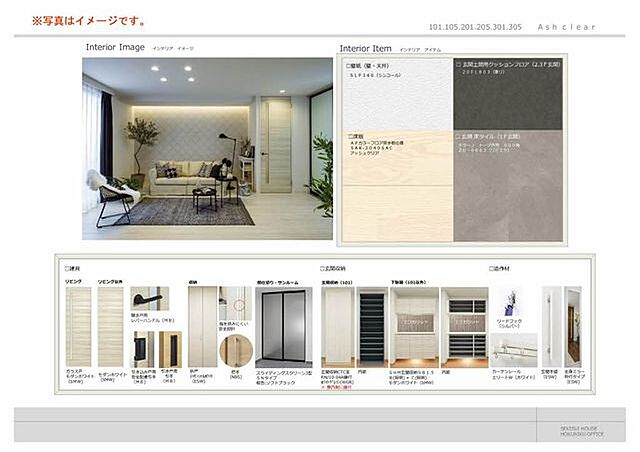
Task: Click the "リビング" column label
Action: point(73,282)
